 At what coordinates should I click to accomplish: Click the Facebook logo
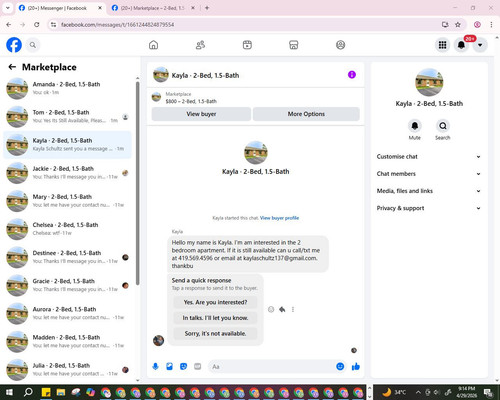[x=14, y=45]
